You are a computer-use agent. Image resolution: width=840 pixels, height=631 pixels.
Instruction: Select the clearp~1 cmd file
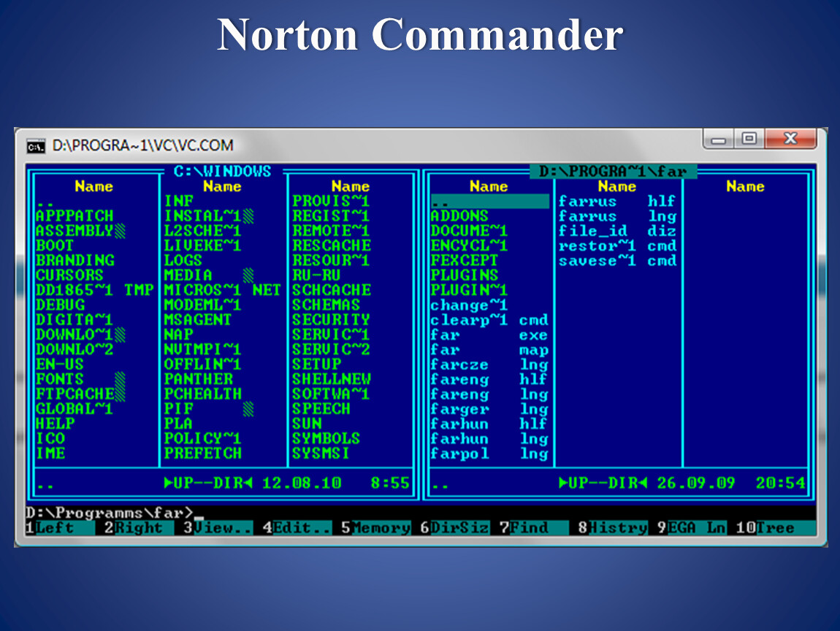tap(489, 320)
